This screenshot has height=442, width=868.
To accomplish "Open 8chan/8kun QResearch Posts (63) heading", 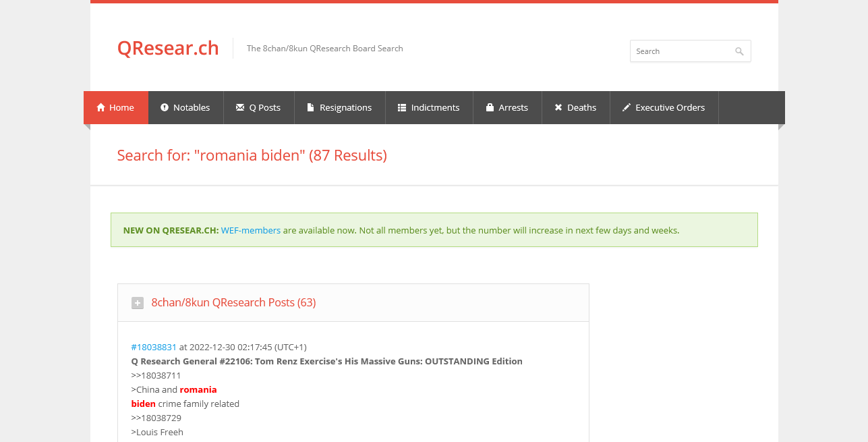I will click(233, 302).
